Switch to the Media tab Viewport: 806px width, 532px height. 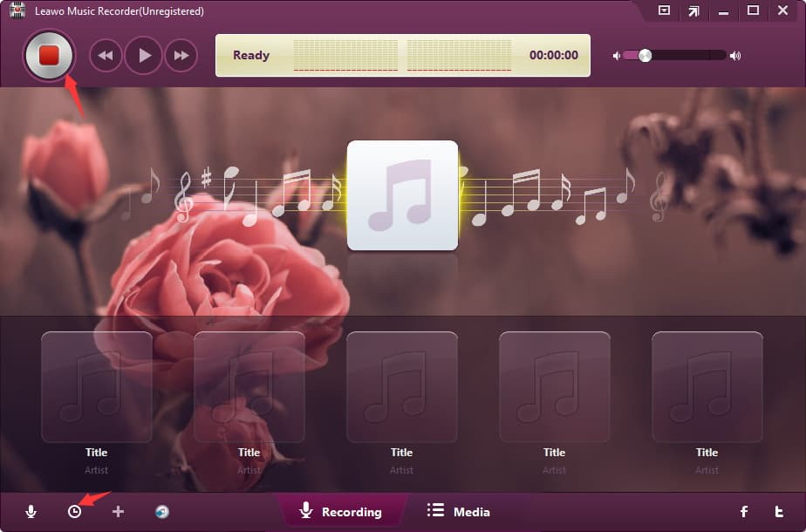[x=459, y=512]
